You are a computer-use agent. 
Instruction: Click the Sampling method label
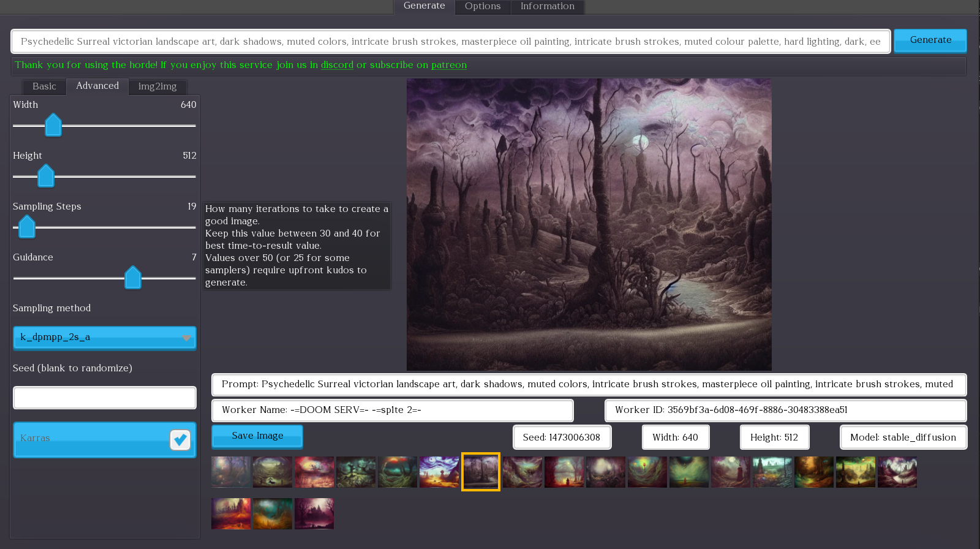52,308
